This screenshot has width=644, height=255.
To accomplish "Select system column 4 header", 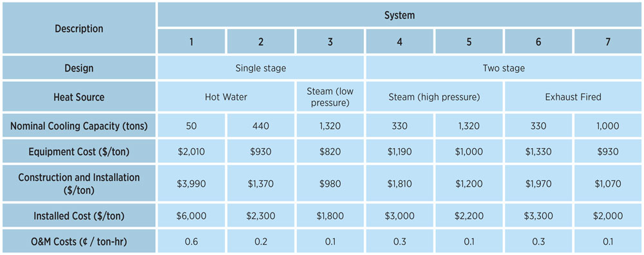I will (400, 41).
